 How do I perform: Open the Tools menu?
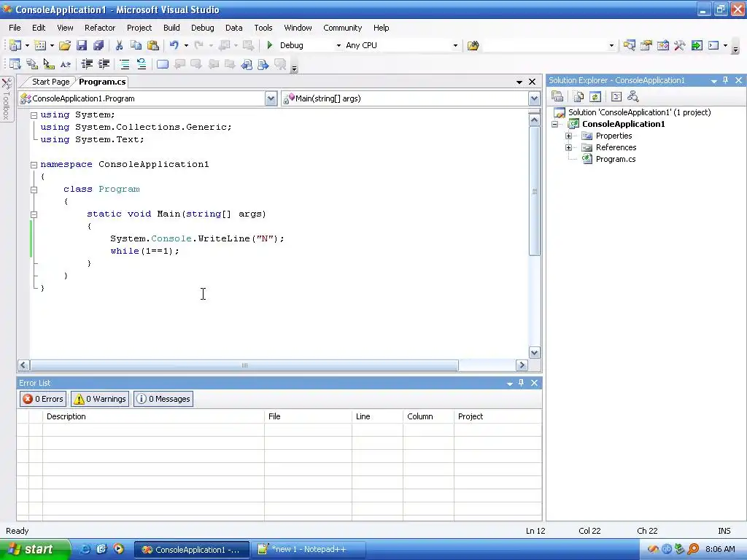click(263, 28)
